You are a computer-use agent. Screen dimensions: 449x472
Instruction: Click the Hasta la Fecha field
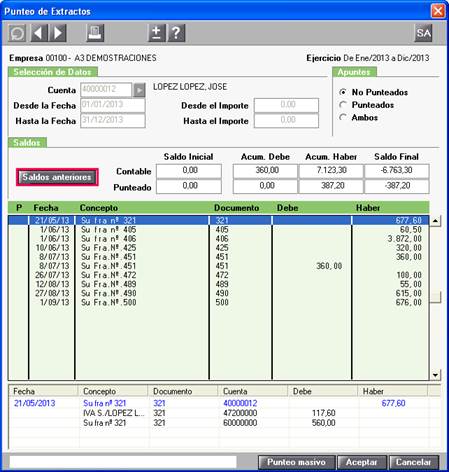[x=113, y=120]
